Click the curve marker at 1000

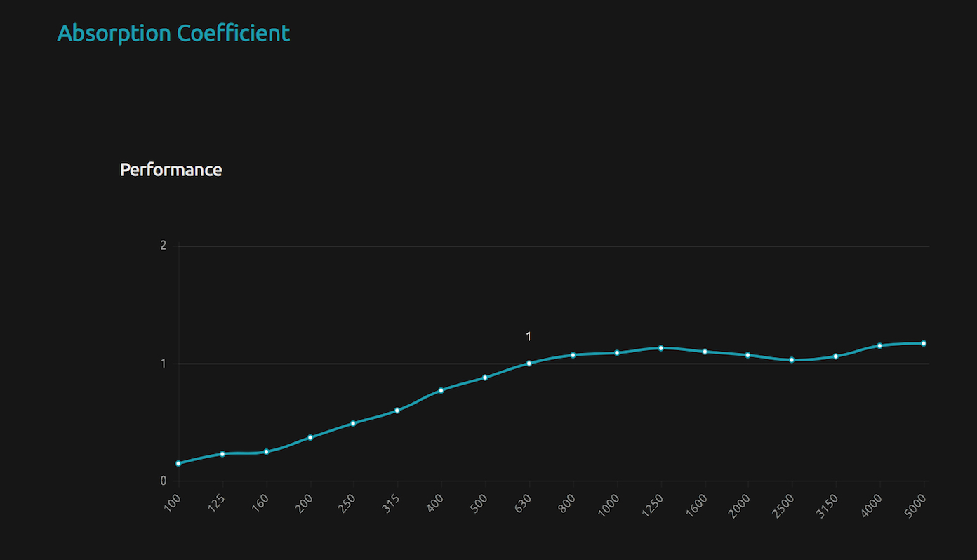tap(617, 353)
